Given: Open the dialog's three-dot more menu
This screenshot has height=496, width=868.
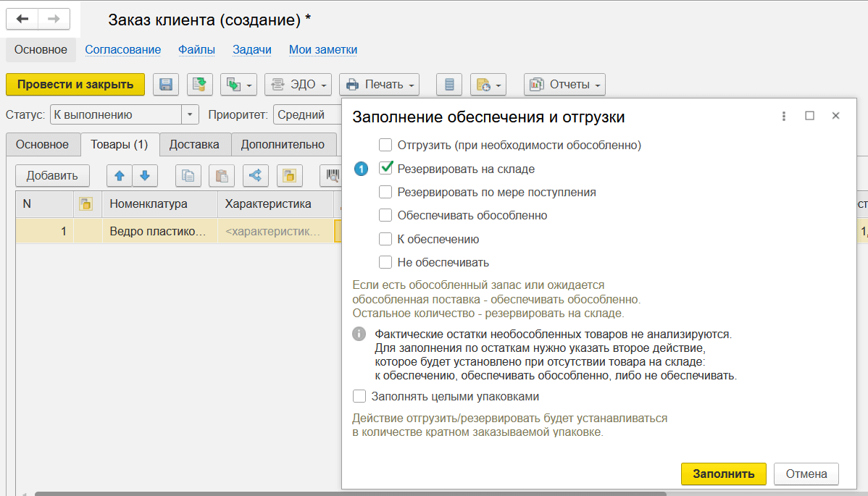Looking at the screenshot, I should tap(784, 117).
